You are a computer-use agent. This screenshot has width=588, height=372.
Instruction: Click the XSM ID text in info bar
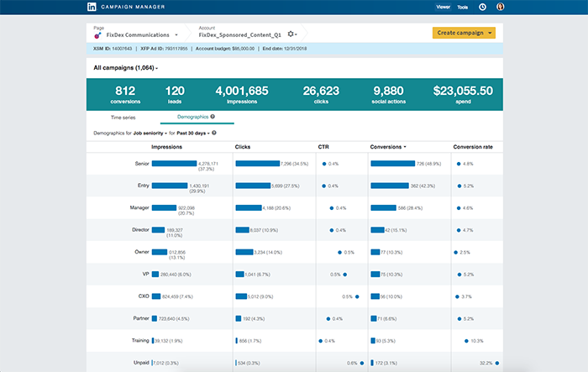[x=113, y=49]
